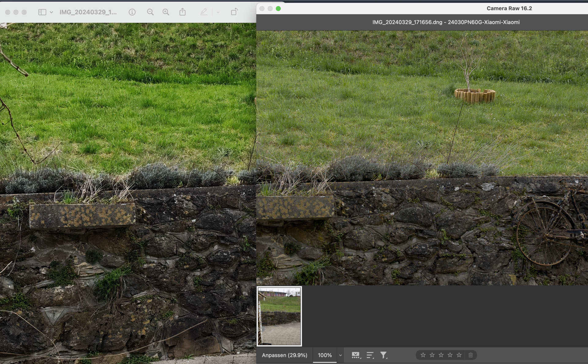Click the Anpassen (29.9%) fit button
588x364 pixels.
[x=284, y=355]
